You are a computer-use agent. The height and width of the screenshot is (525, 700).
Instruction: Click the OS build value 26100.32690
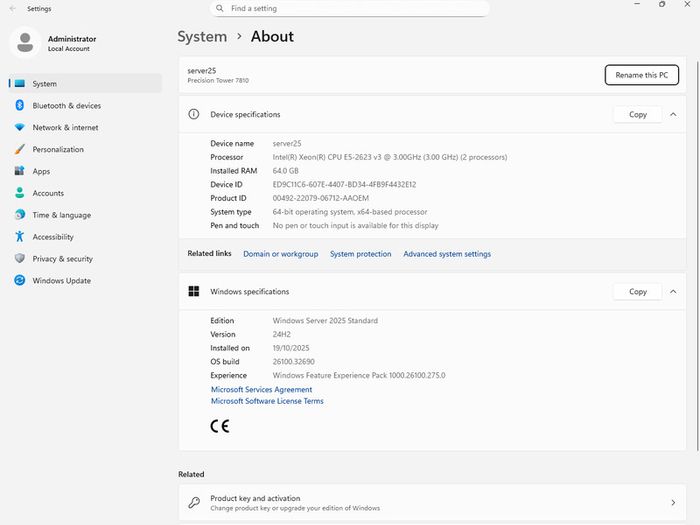(293, 362)
